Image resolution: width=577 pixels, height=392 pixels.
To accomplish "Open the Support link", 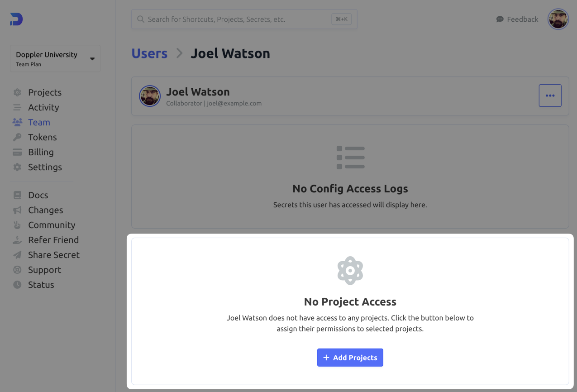I will point(44,270).
